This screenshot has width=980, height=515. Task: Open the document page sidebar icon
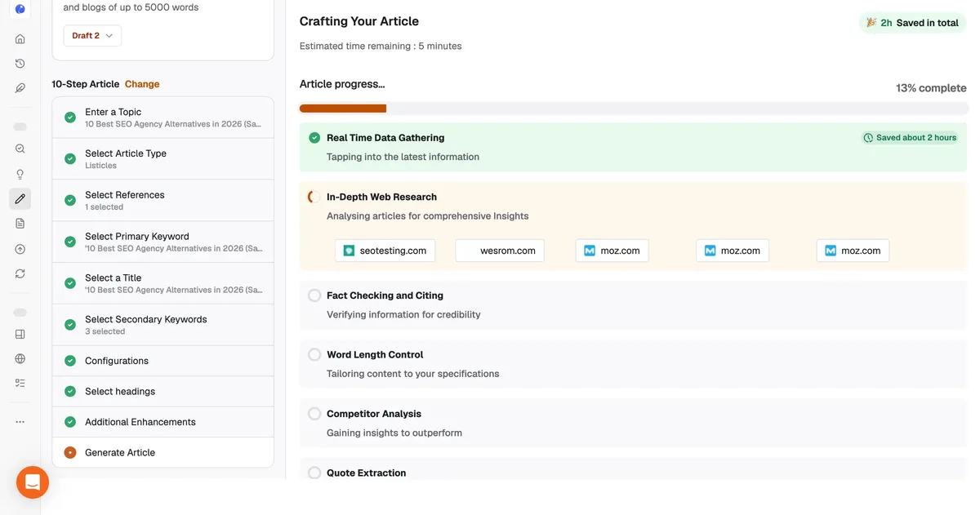point(20,224)
